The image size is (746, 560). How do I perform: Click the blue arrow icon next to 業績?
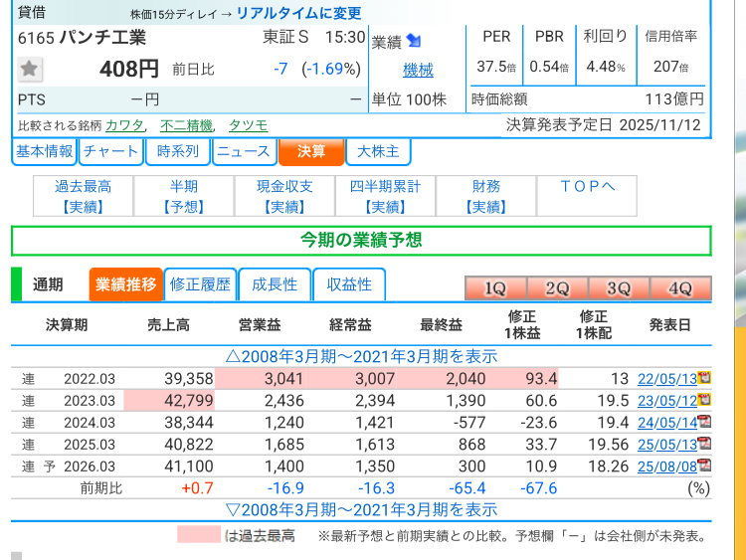click(414, 40)
